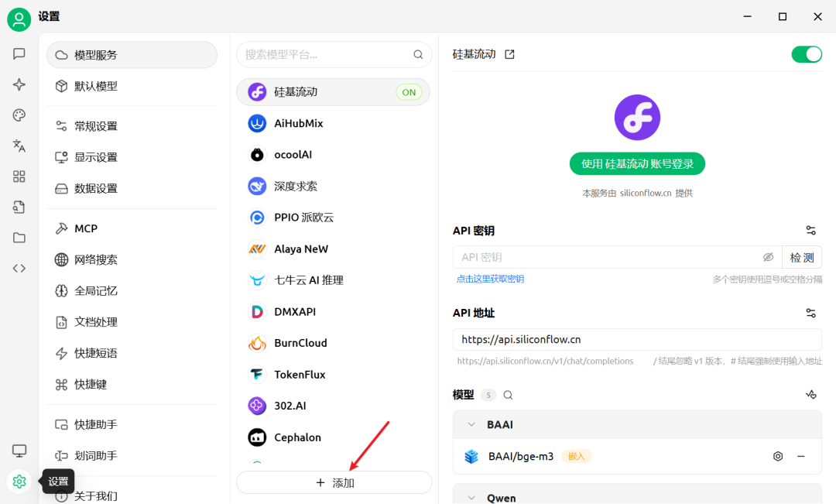Click siliconflow.cn provider link
Screen dimensions: 836x504
(x=646, y=193)
